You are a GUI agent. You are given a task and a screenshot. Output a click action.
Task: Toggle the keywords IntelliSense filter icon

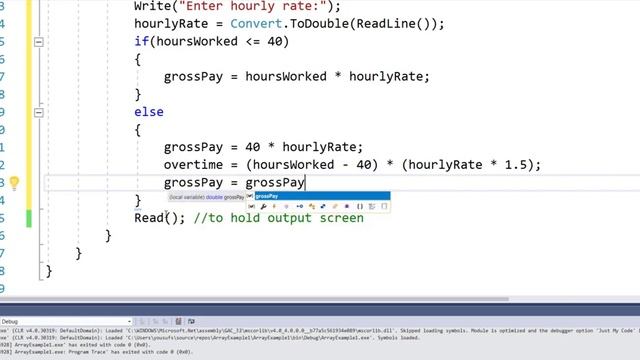tap(372, 206)
